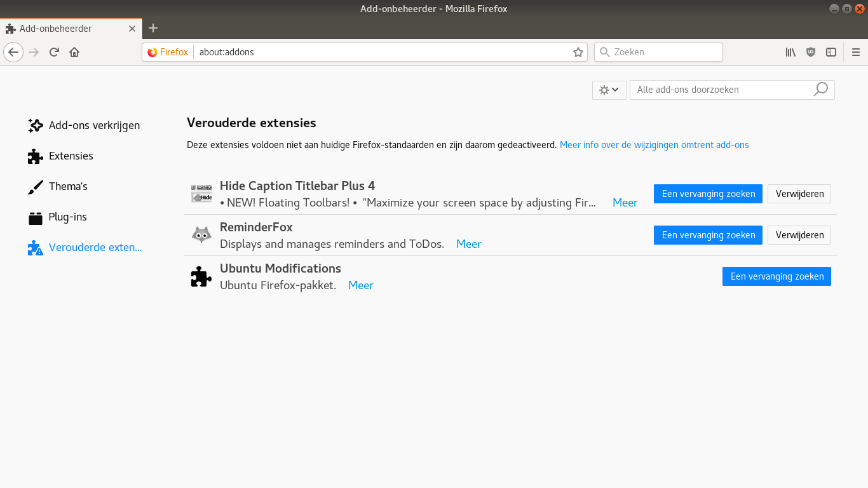Click the ReminderFox extension title

(x=256, y=227)
